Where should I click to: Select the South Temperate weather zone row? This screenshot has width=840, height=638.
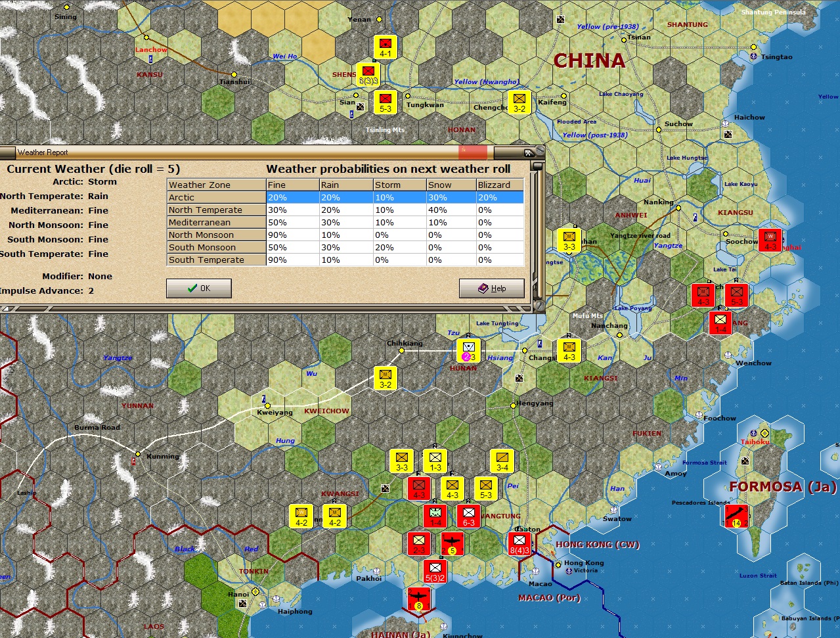(x=345, y=260)
